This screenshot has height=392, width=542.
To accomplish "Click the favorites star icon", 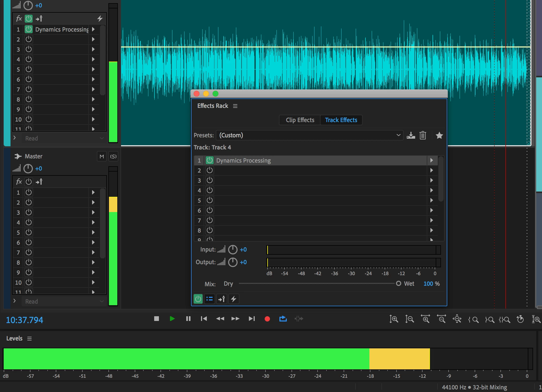I will coord(439,135).
